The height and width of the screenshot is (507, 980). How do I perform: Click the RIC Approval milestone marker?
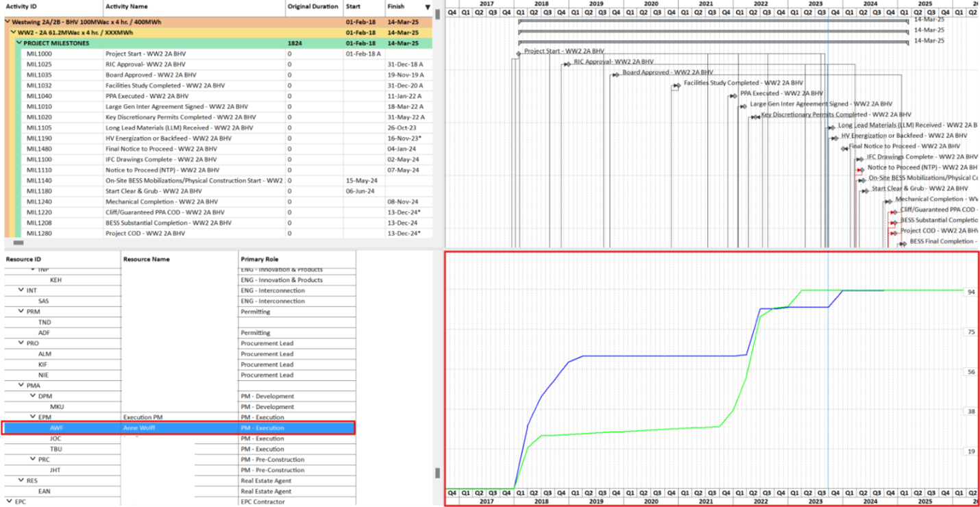click(567, 64)
